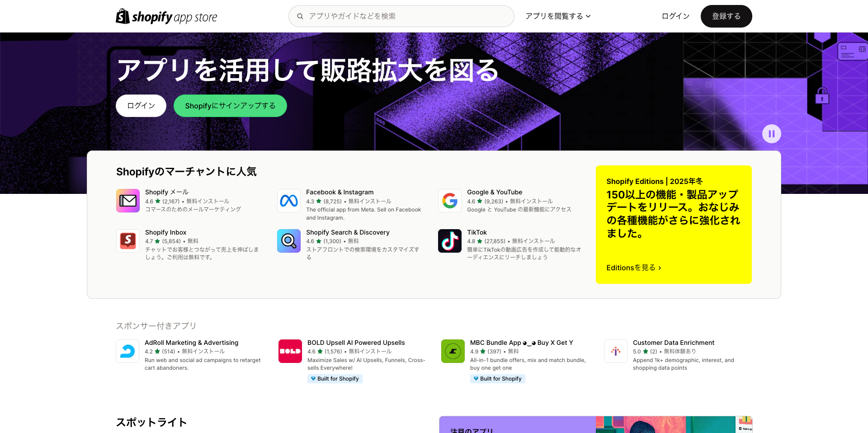
Task: Click ログイン in the top navigation
Action: point(675,16)
